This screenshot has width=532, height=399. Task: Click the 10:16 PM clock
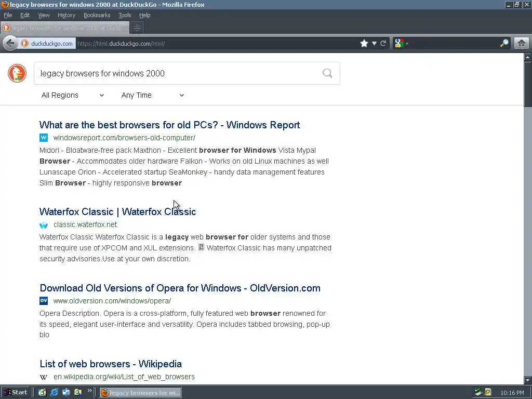512,393
